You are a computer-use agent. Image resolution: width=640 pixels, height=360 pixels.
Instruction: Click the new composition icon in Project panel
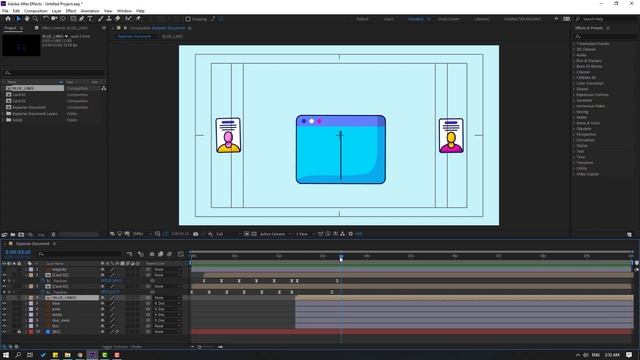tap(21, 235)
